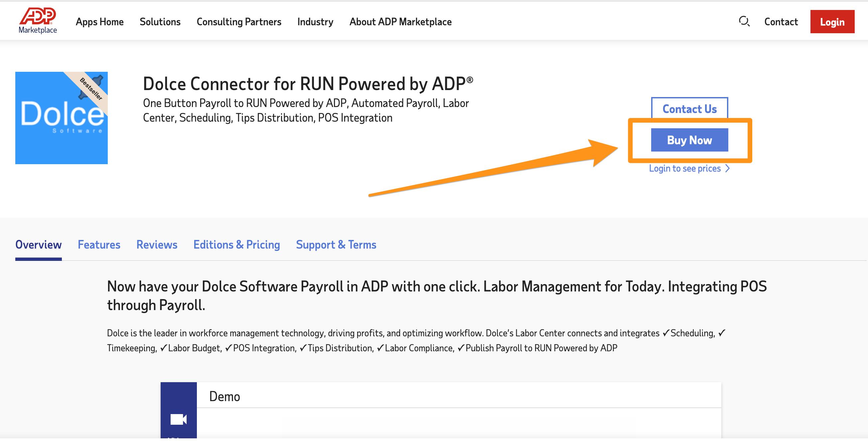Viewport: 868px width, 442px height.
Task: Click the ADP Marketplace logo
Action: coord(37,21)
